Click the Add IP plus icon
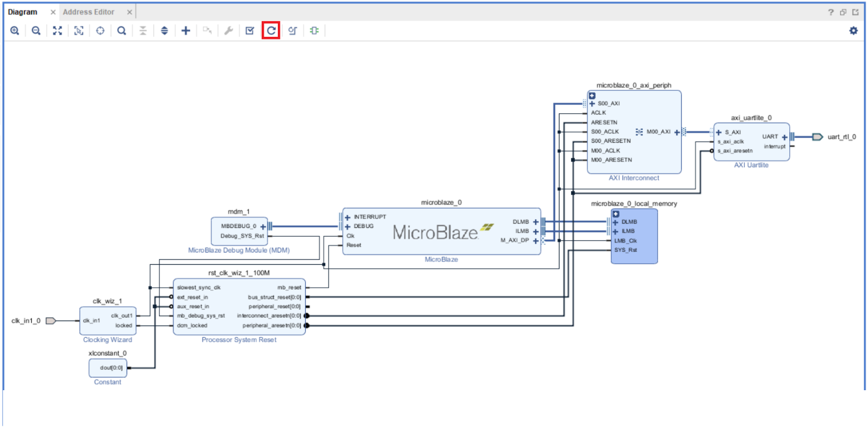This screenshot has width=868, height=427. [186, 31]
